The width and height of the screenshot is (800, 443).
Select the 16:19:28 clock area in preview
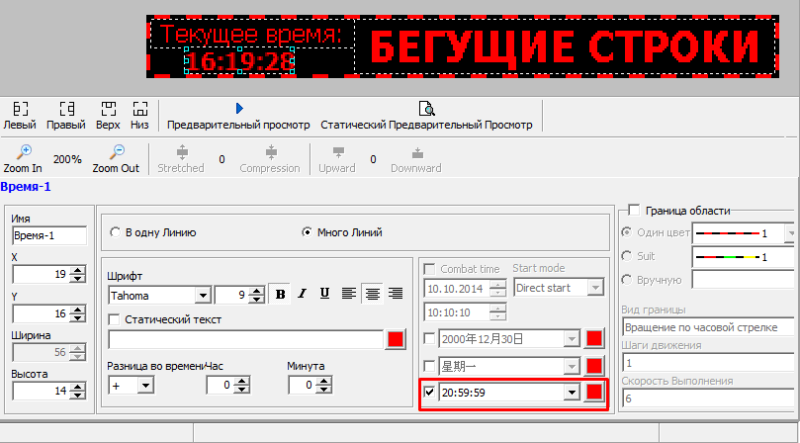(x=239, y=61)
